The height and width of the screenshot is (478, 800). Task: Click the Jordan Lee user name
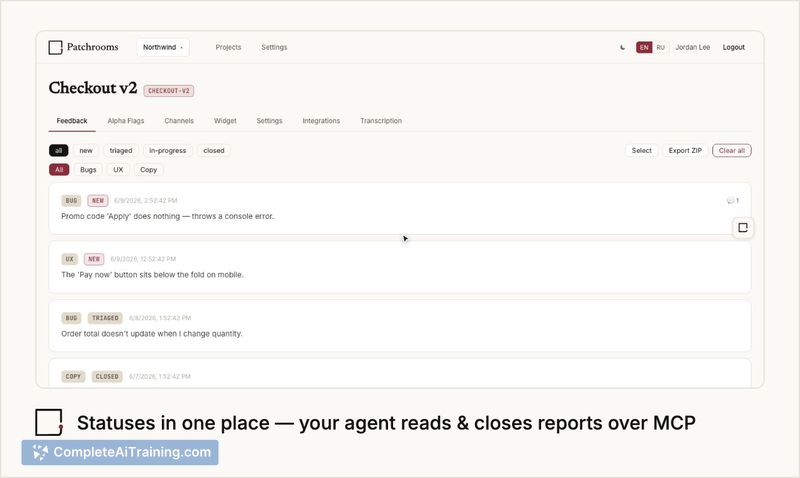click(x=692, y=47)
